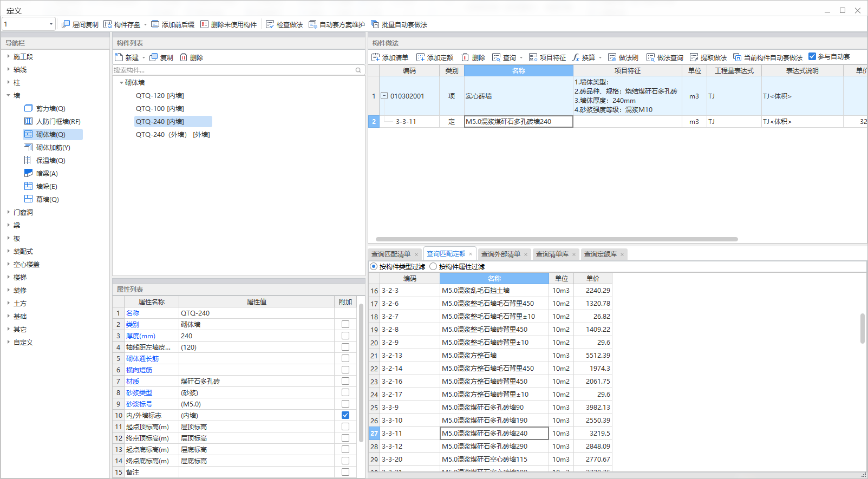Click 删除 in the component list toolbar
868x479 pixels.
192,57
